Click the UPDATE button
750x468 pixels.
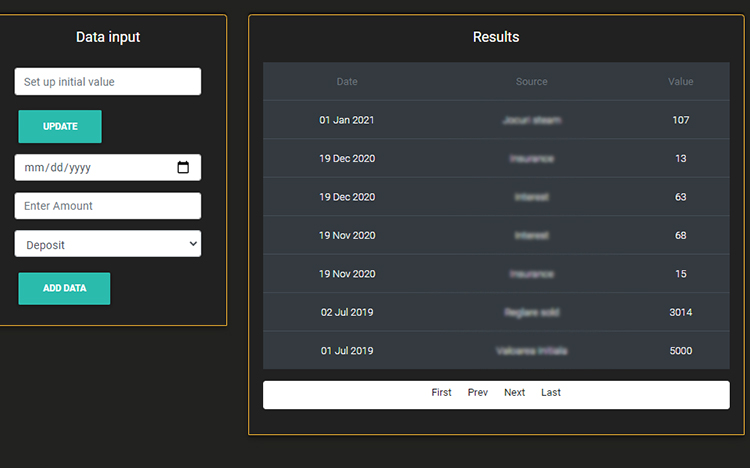point(60,127)
